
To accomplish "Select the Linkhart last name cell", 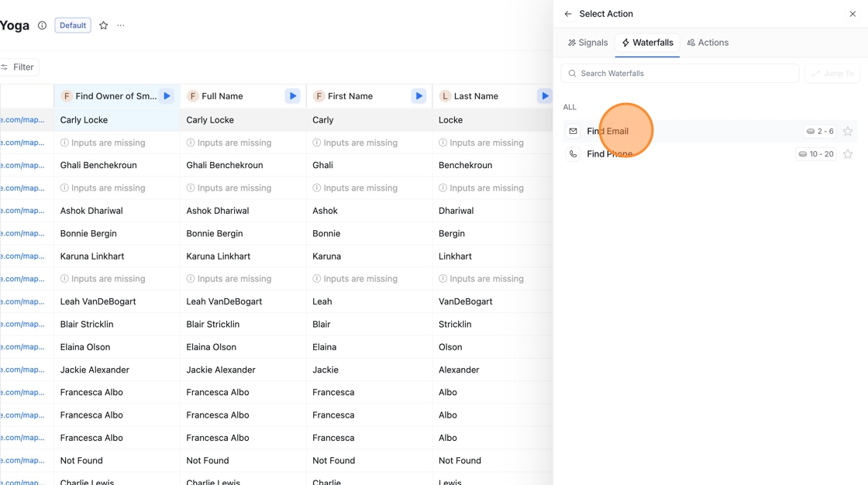I will (x=493, y=256).
